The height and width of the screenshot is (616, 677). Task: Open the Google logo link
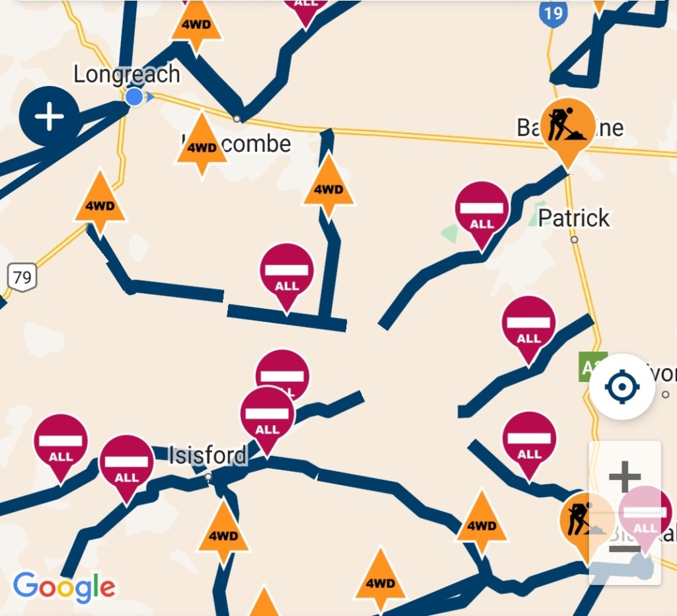pos(64,588)
